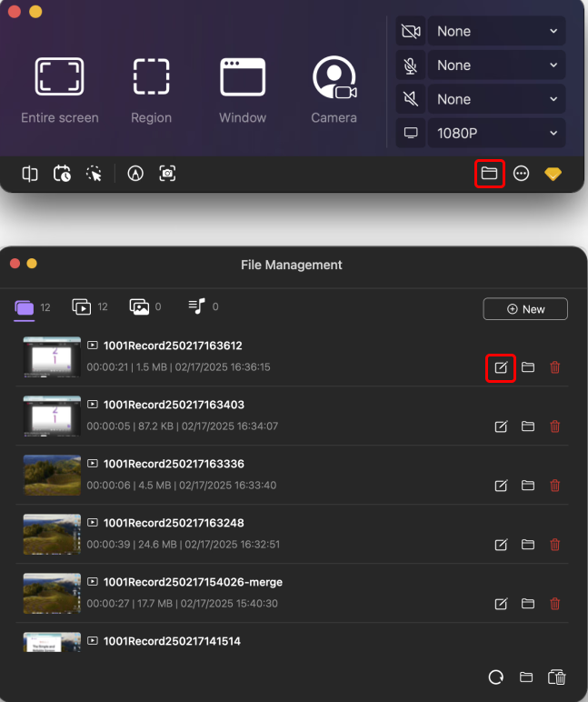
Task: Click the New button
Action: pos(525,309)
